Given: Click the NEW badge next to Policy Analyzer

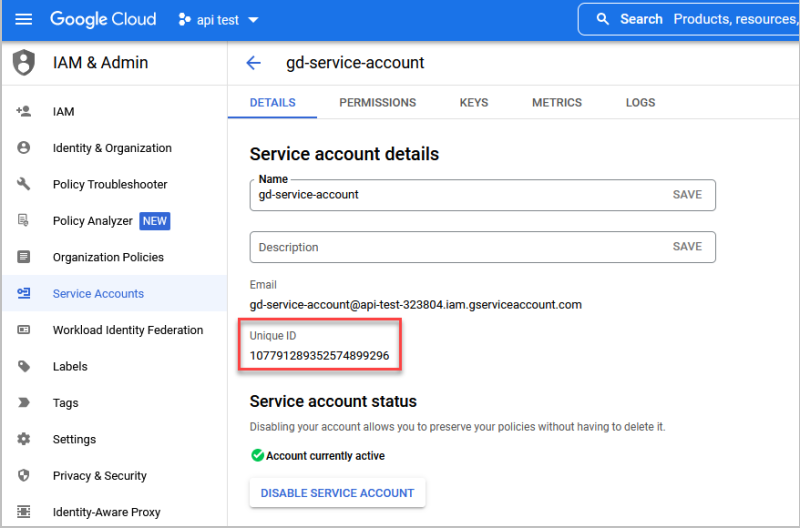Looking at the screenshot, I should [x=155, y=221].
